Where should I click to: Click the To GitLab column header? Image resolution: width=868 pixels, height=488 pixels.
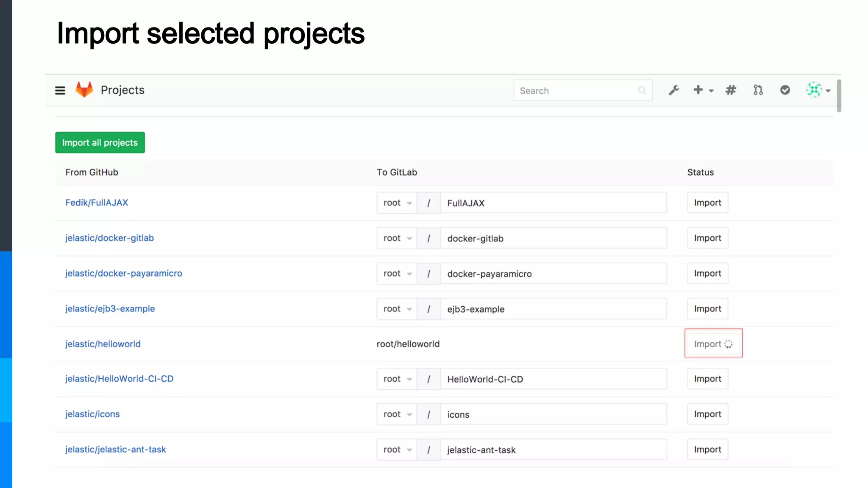point(397,172)
